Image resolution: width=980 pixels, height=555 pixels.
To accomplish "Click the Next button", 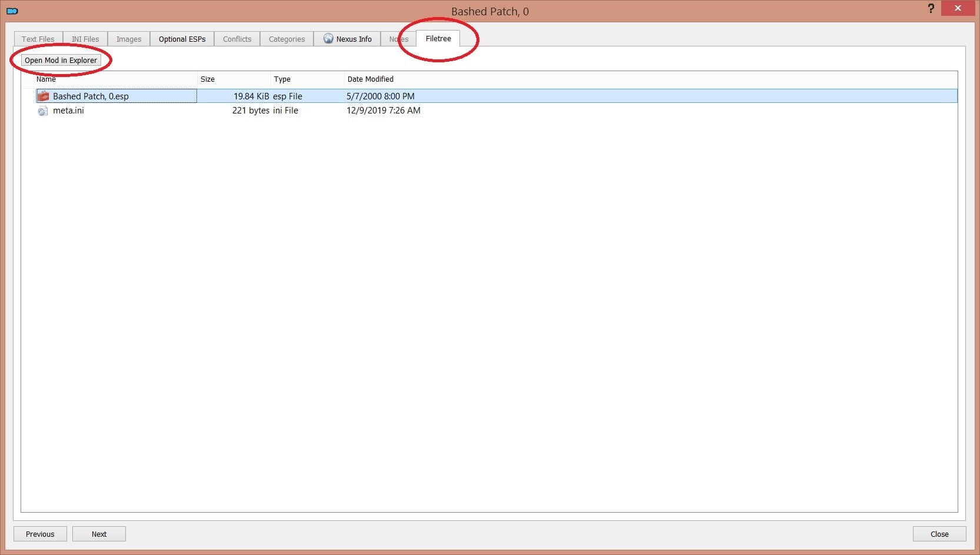I will [99, 534].
